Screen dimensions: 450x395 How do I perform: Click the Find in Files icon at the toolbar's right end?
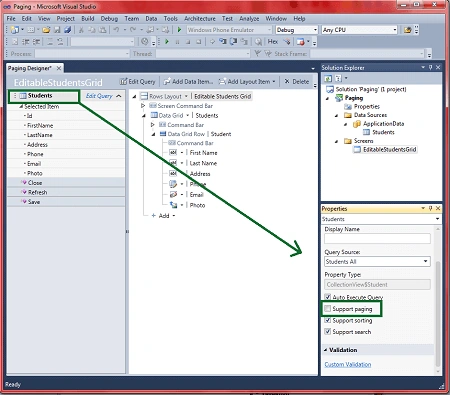[407, 30]
